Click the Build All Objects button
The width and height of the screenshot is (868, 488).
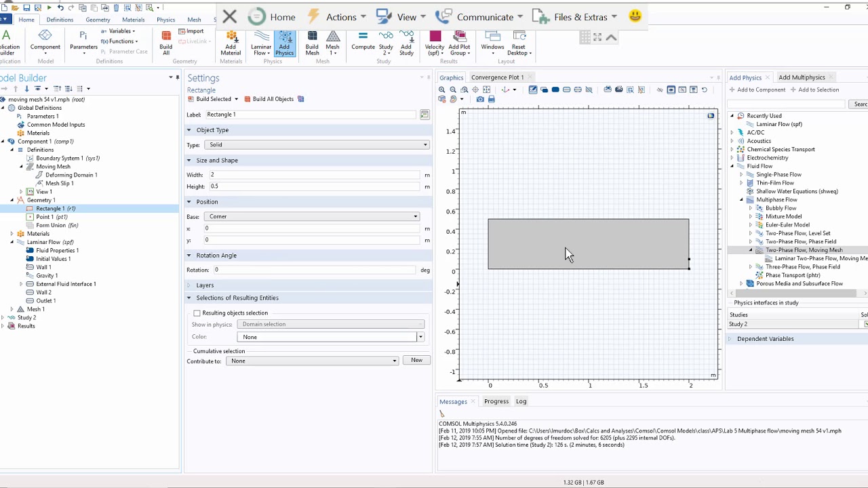(269, 99)
